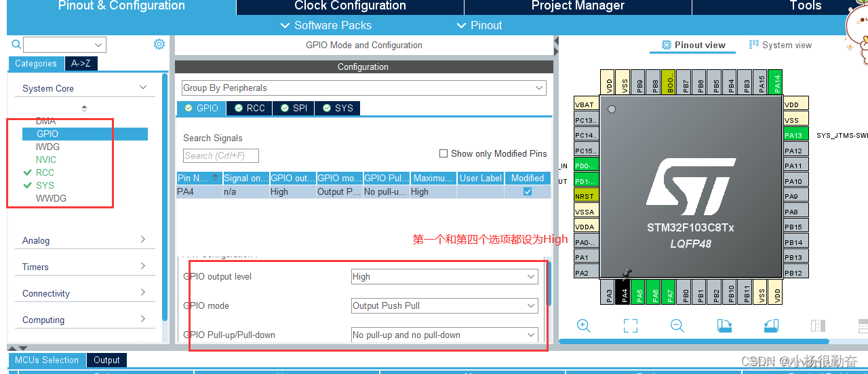Click the split vertical view icon
This screenshot has width=868, height=374.
coord(818,326)
